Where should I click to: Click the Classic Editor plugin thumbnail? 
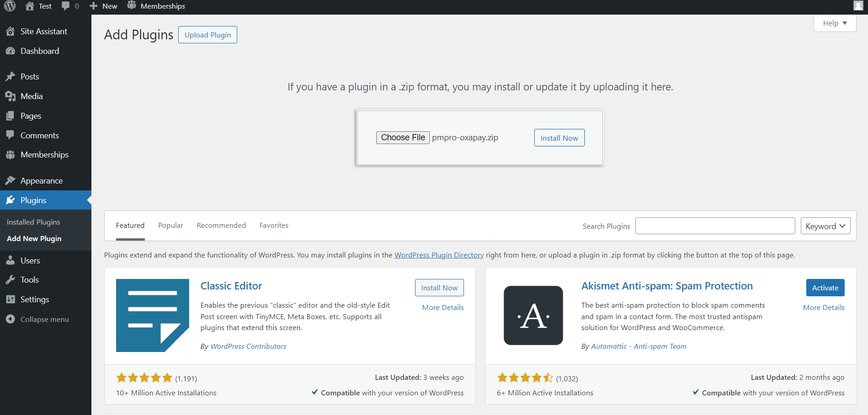pyautogui.click(x=152, y=315)
